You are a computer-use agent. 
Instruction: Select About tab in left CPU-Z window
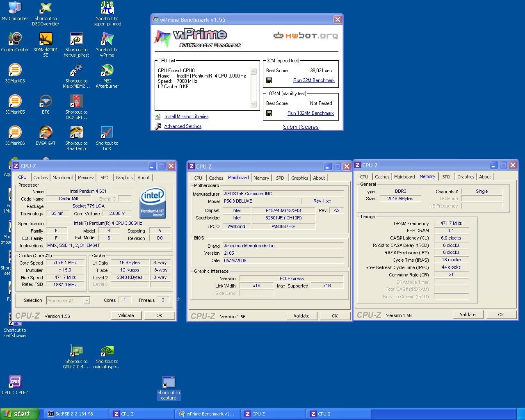point(144,178)
